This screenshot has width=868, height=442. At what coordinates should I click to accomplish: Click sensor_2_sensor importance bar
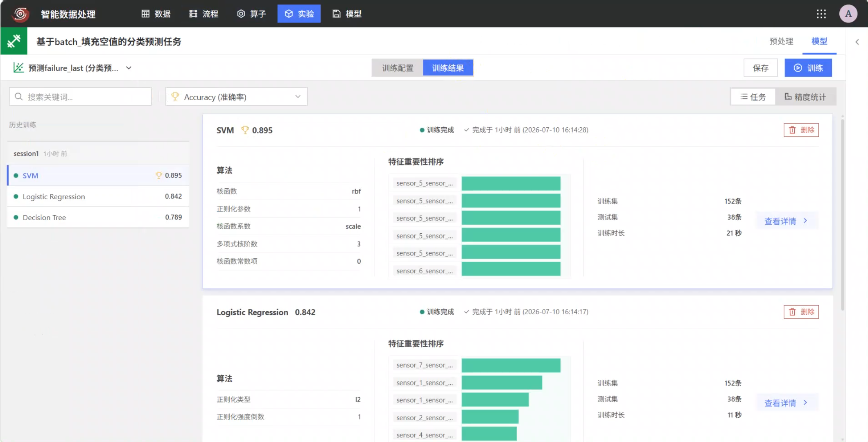tap(490, 417)
